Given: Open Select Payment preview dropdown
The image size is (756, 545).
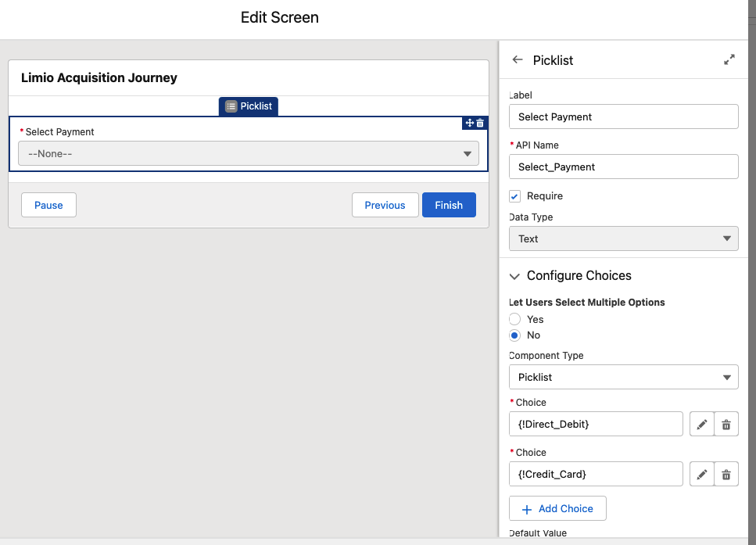Looking at the screenshot, I should point(249,154).
